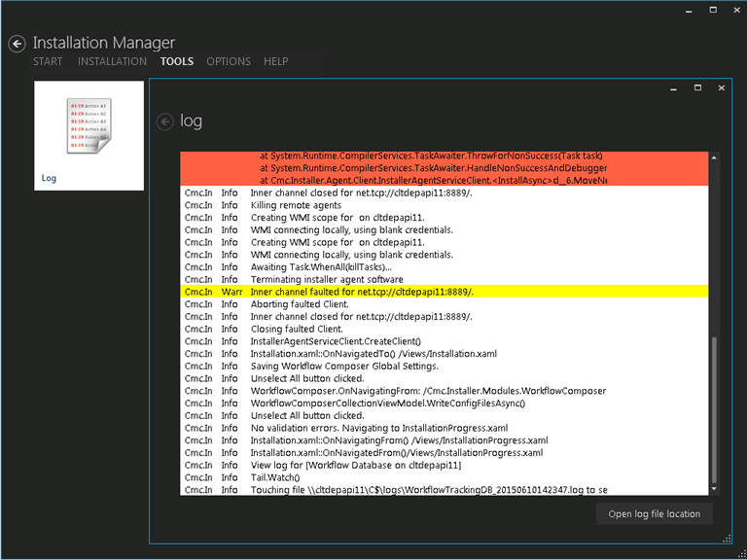Close the inner log window
Viewport: 747px width, 560px height.
[x=721, y=88]
